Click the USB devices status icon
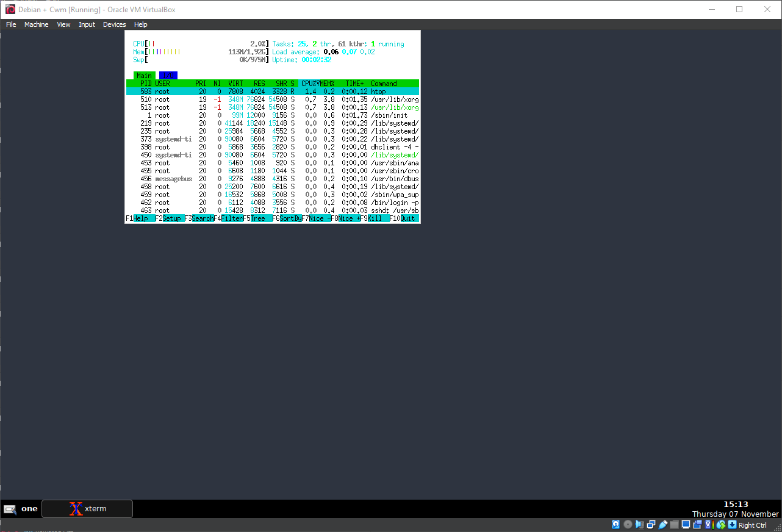782x532 pixels. click(x=662, y=525)
